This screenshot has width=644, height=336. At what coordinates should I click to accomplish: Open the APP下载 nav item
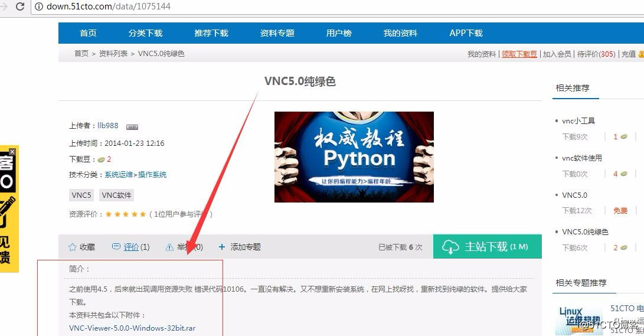[x=466, y=33]
